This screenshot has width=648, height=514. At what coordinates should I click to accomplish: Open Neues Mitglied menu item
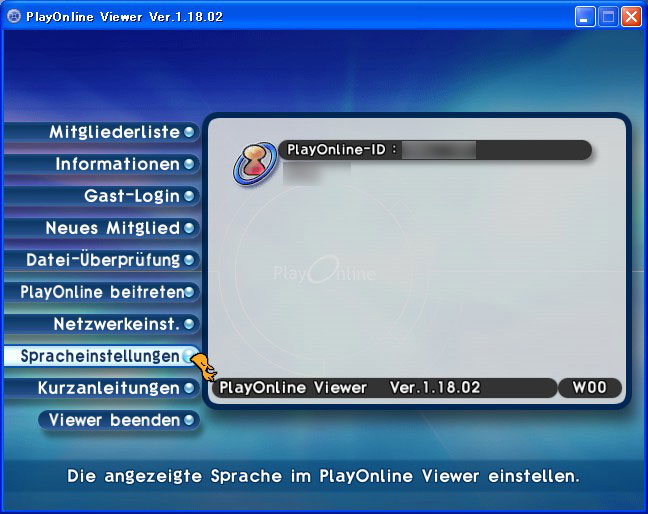[102, 228]
